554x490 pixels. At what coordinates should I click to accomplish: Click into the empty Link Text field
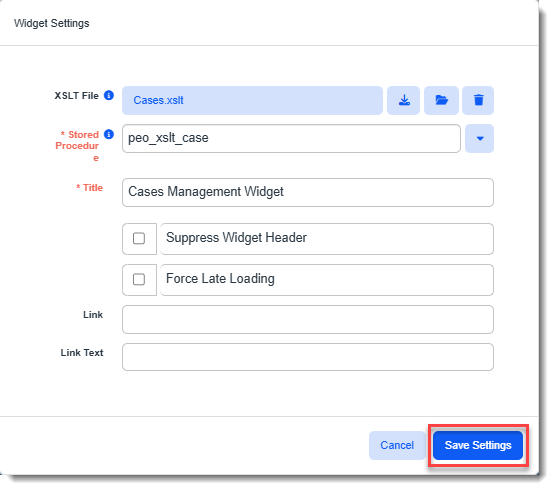pos(308,357)
